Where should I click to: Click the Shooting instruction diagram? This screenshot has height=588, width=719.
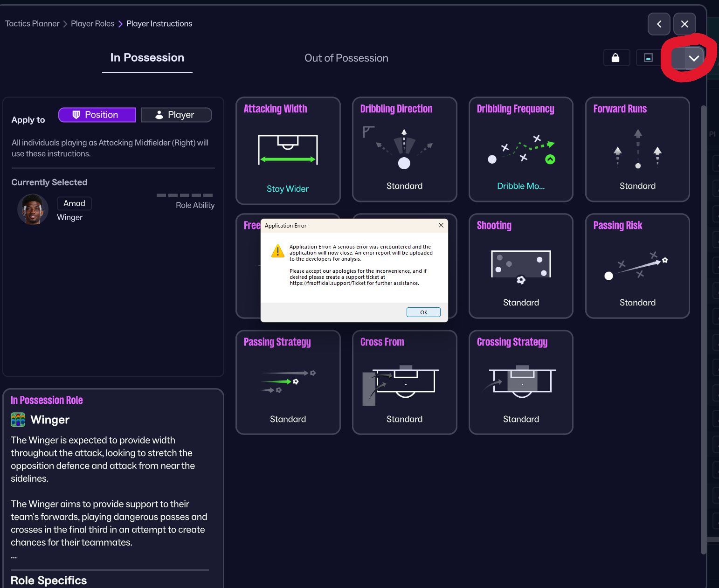[x=521, y=267]
